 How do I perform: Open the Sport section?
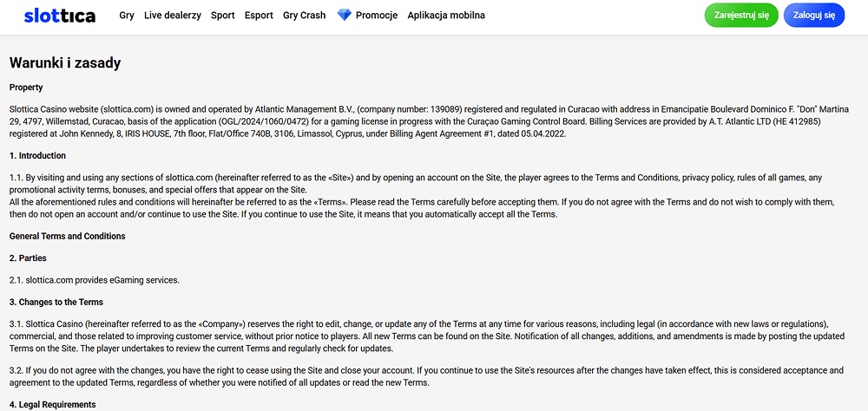point(222,16)
